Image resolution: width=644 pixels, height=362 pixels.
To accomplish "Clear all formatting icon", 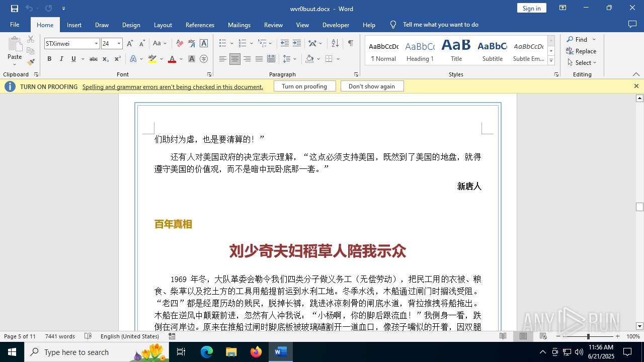I will tap(179, 44).
